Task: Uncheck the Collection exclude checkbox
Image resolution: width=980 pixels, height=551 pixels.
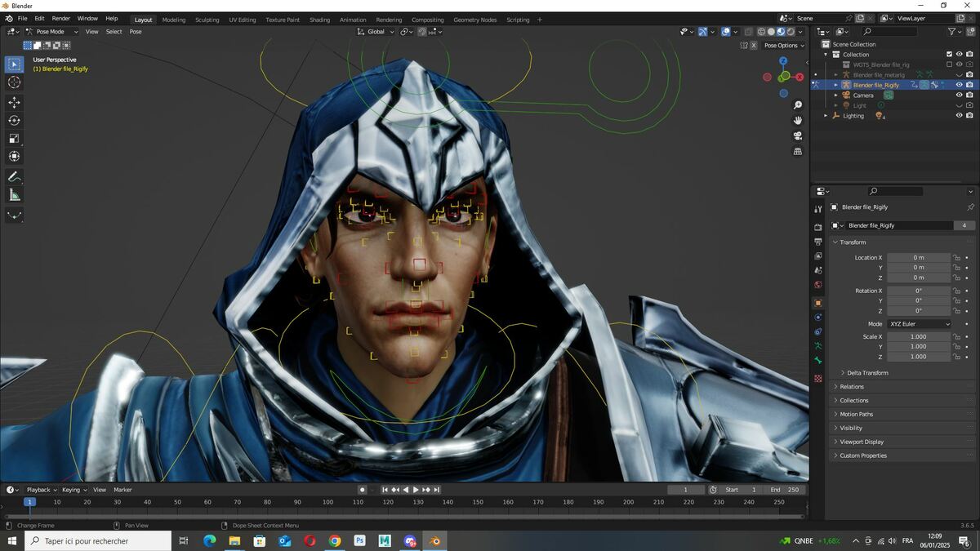Action: click(949, 55)
